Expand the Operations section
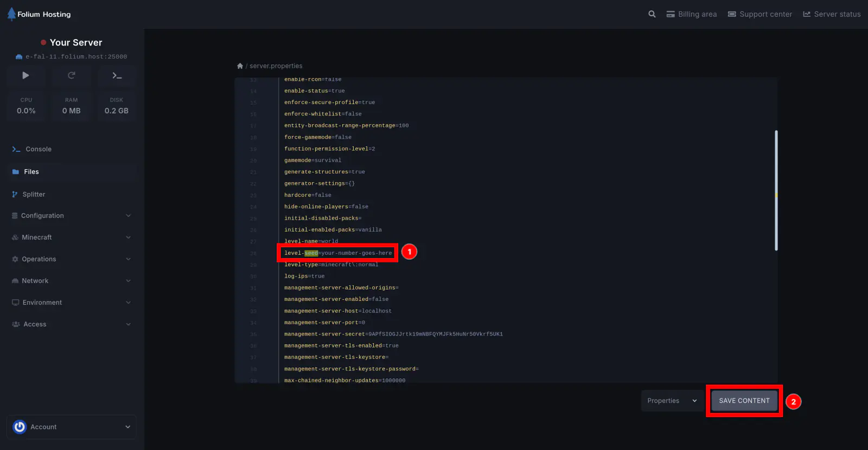The height and width of the screenshot is (450, 868). pyautogui.click(x=71, y=259)
